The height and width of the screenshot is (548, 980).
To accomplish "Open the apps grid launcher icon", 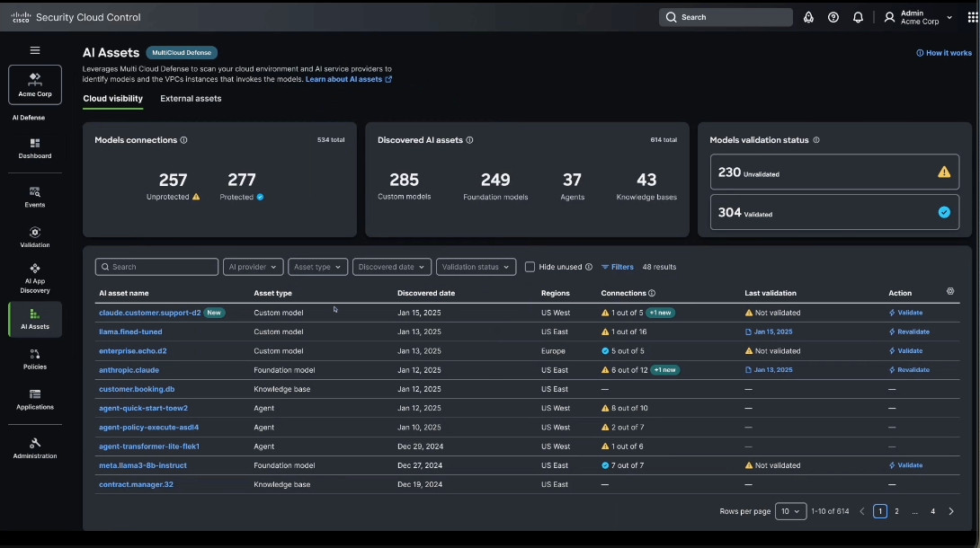I will pyautogui.click(x=972, y=17).
